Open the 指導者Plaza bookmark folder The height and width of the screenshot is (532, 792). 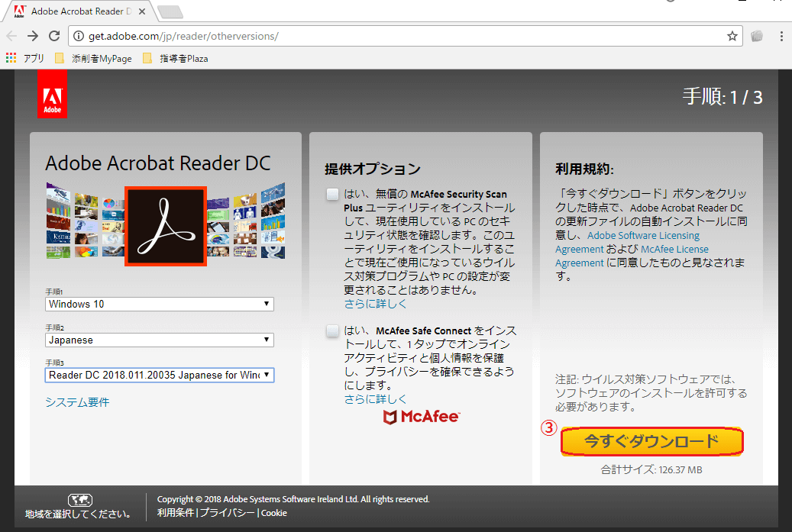[x=175, y=58]
